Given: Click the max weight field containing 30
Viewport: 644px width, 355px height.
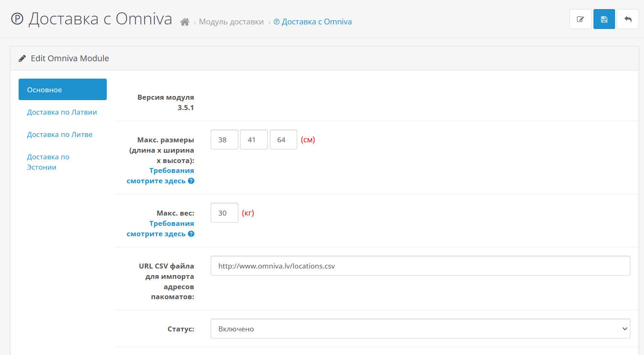Looking at the screenshot, I should 224,213.
